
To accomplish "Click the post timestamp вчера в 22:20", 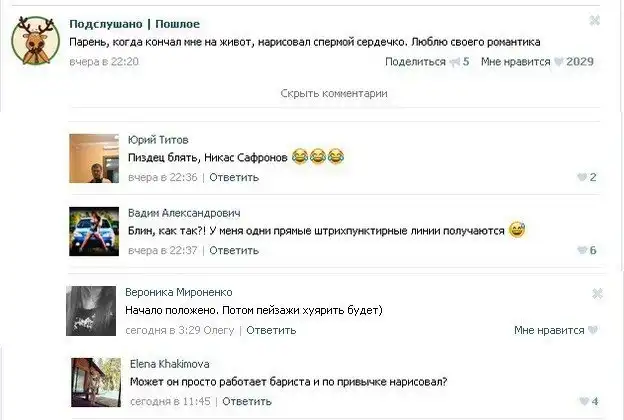I will pyautogui.click(x=104, y=62).
